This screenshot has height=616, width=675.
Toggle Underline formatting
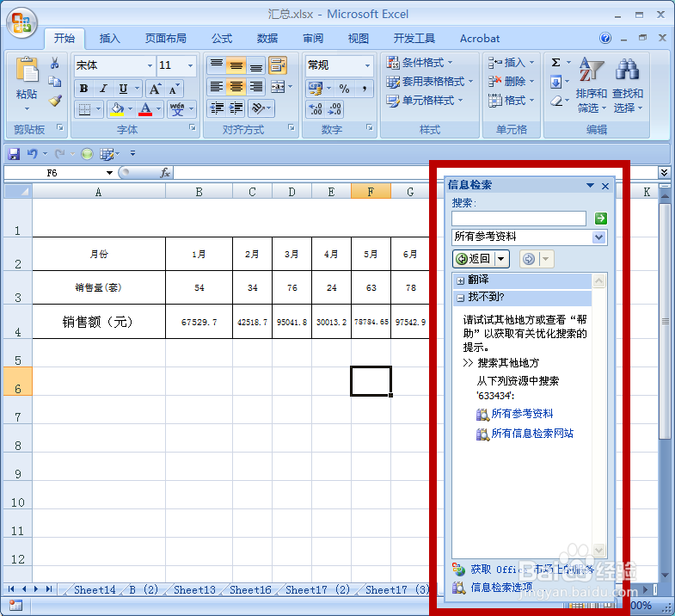pos(124,89)
